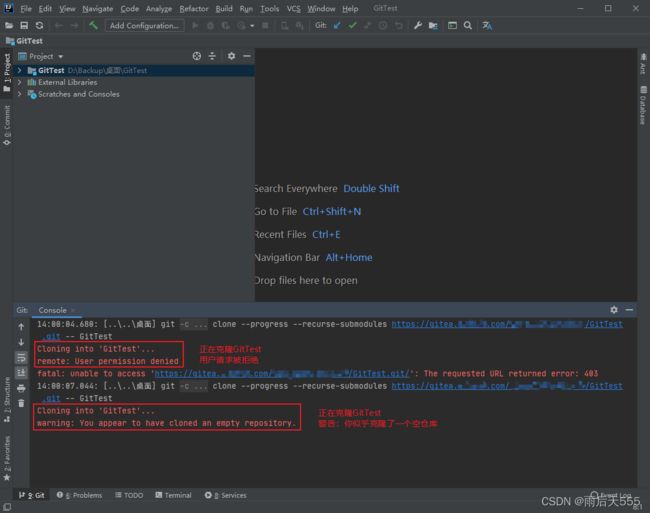Viewport: 650px width, 513px height.
Task: Click GitTest breadcrumb in navigation bar
Action: click(x=25, y=41)
